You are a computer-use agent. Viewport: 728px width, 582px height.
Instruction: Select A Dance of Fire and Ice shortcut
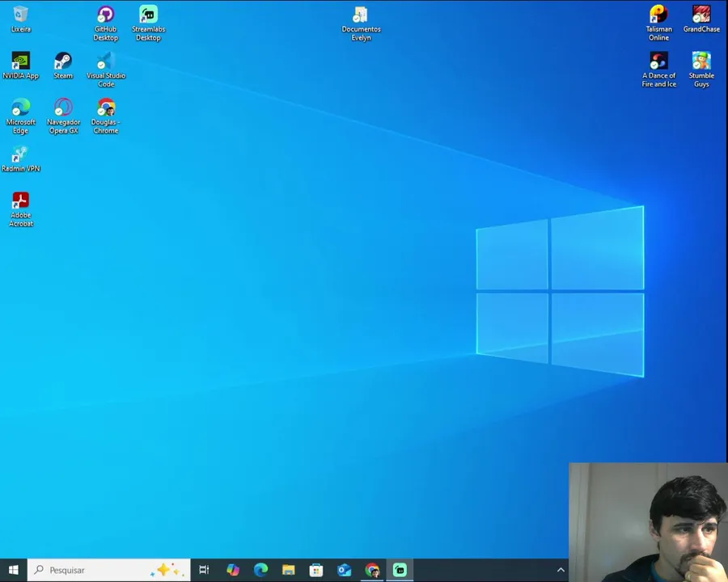(x=658, y=70)
